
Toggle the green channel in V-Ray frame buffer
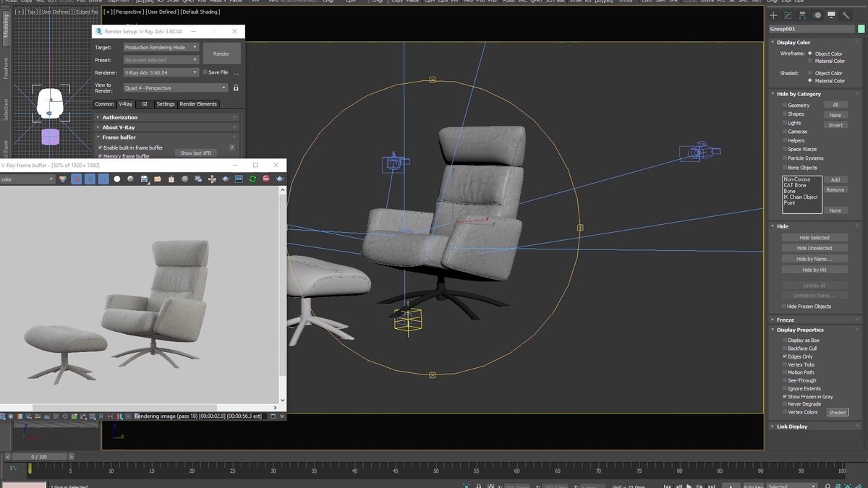(89, 179)
